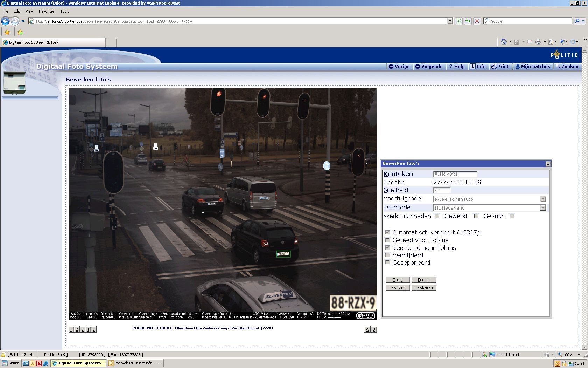Toggle the Gevaar checkbox

pos(512,216)
